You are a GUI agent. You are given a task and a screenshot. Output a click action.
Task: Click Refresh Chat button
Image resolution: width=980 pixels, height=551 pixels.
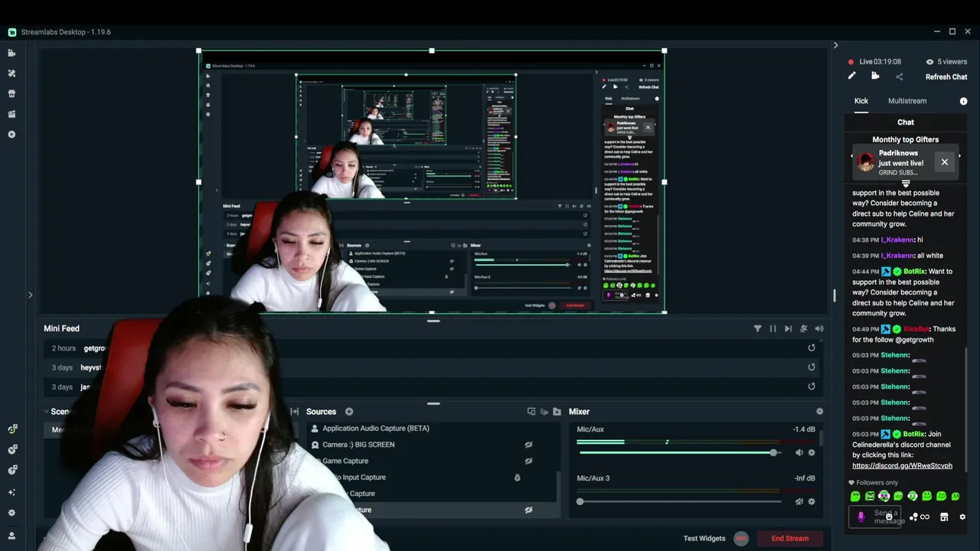pos(946,77)
